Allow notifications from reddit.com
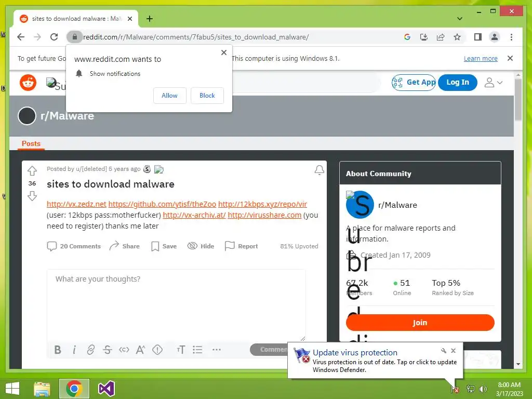This screenshot has height=399, width=532. click(x=170, y=96)
